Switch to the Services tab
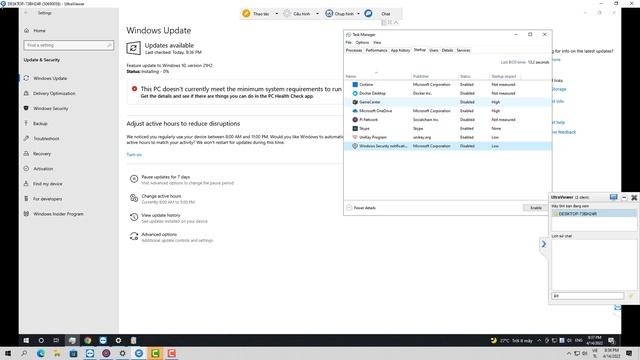 pos(463,50)
